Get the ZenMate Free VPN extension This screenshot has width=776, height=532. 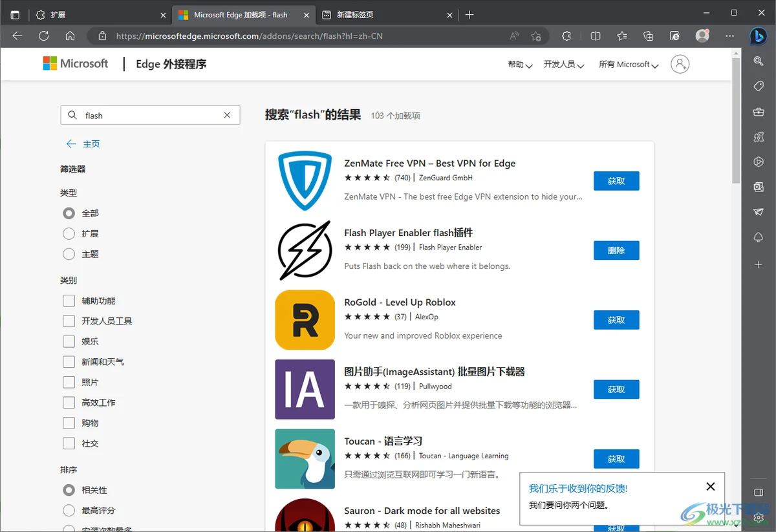[x=616, y=181]
